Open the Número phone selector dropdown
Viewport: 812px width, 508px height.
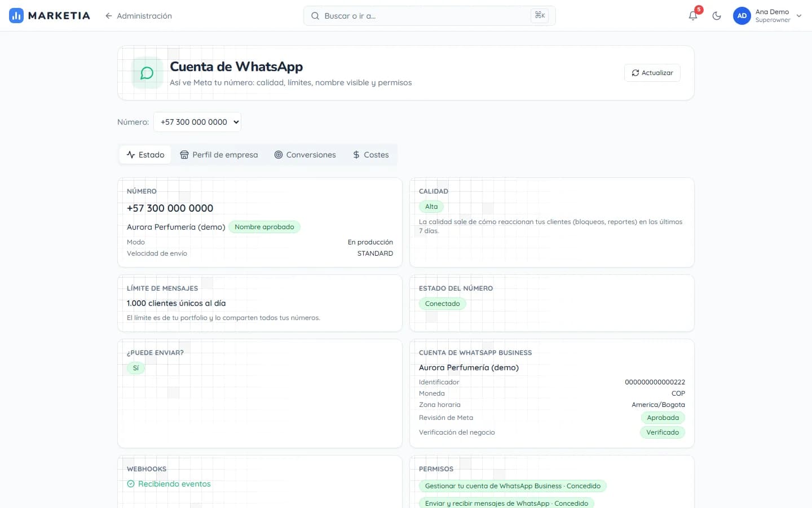click(197, 122)
